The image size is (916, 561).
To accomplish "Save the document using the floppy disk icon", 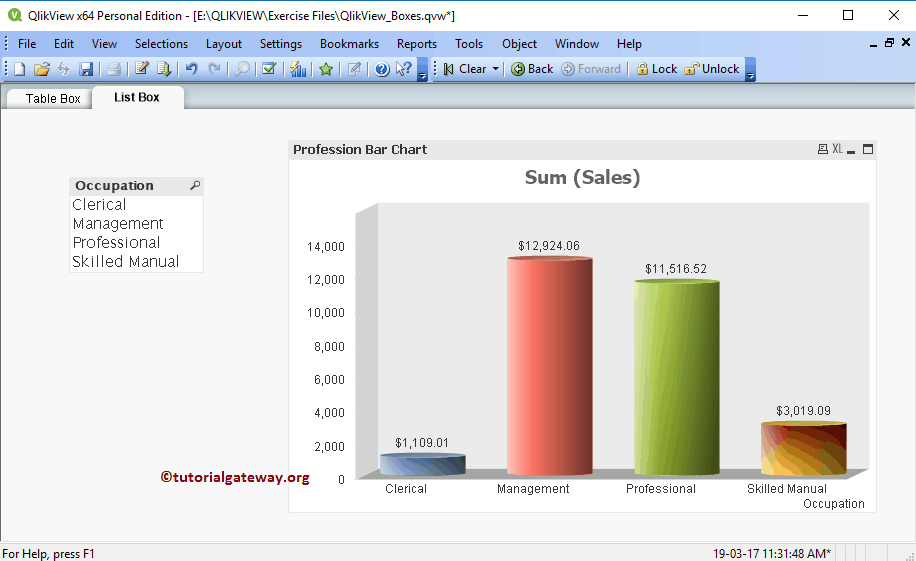I will (x=87, y=69).
